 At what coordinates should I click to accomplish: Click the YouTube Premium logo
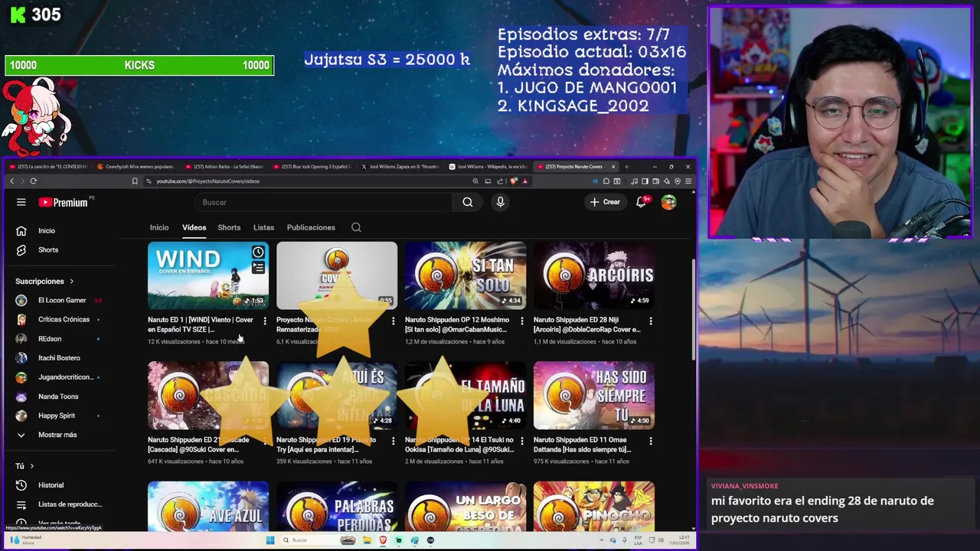[64, 202]
